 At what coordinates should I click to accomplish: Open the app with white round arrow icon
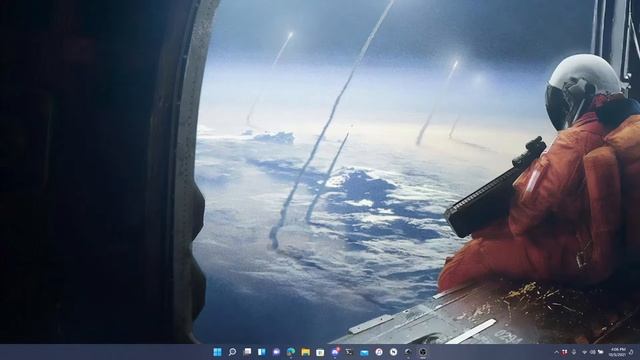(393, 352)
